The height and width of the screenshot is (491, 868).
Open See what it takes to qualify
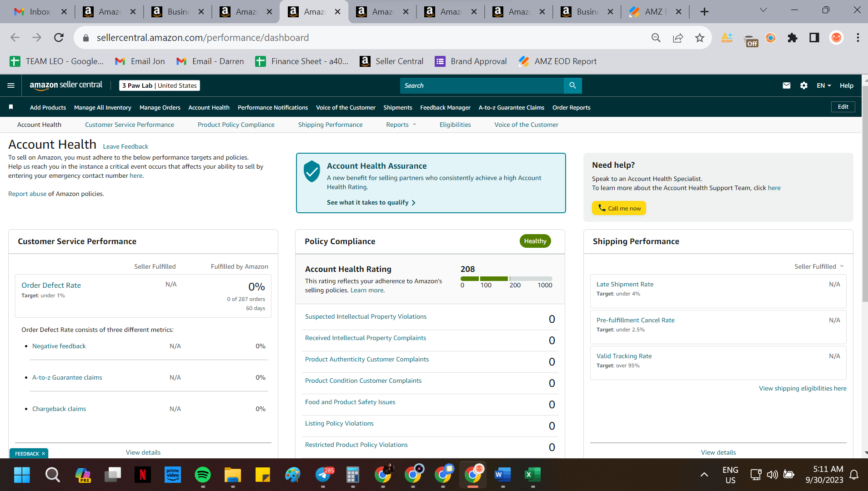pyautogui.click(x=371, y=203)
